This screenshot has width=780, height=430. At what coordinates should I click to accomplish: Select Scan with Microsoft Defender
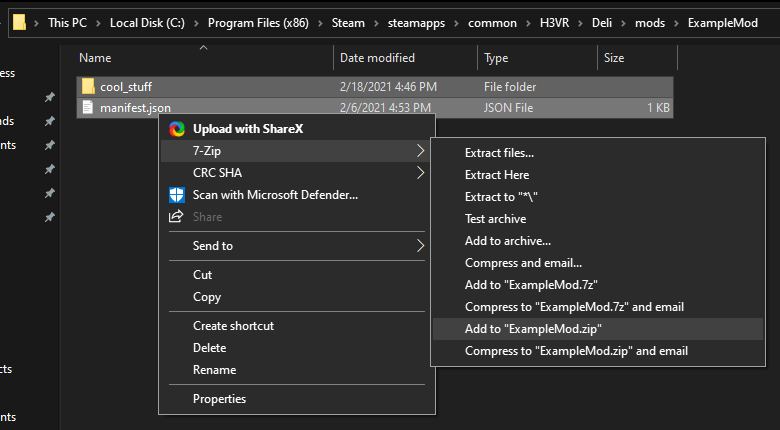(x=297, y=195)
